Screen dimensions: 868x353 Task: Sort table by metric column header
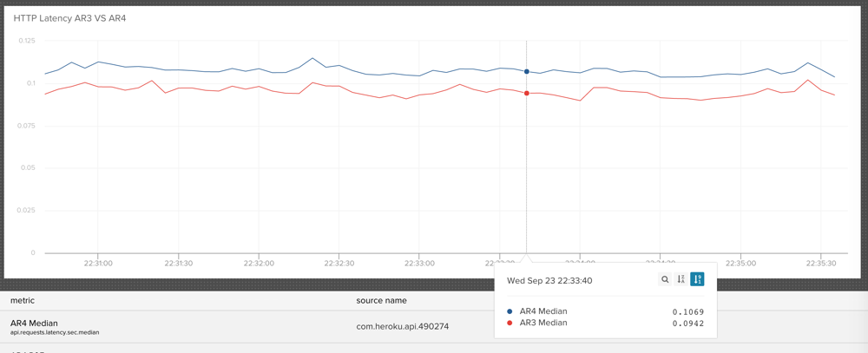click(x=23, y=301)
